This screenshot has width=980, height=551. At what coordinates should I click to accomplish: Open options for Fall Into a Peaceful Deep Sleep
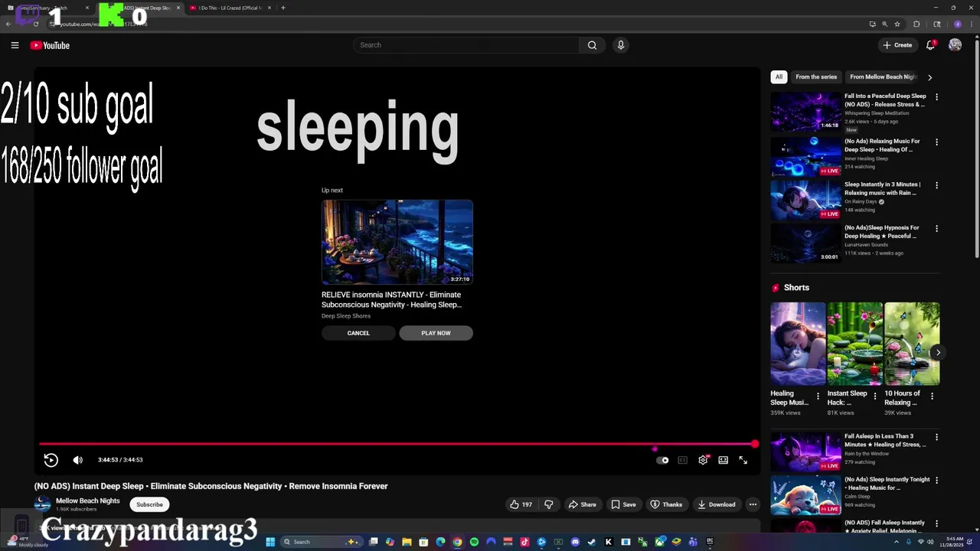click(x=936, y=97)
